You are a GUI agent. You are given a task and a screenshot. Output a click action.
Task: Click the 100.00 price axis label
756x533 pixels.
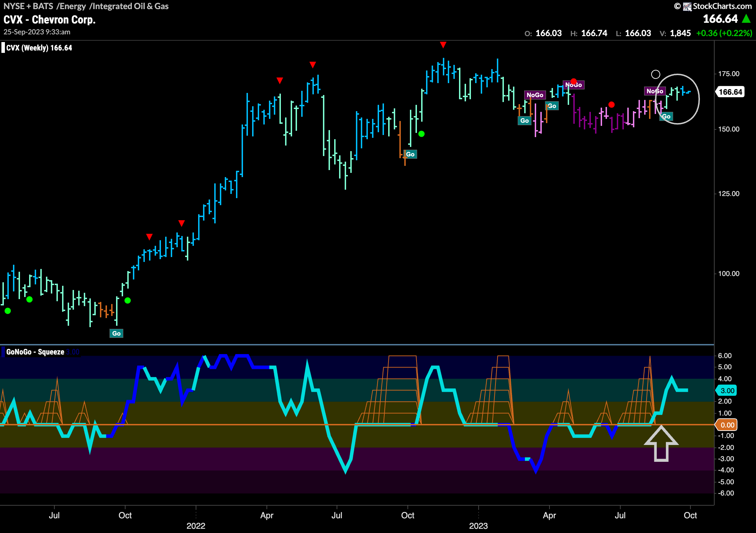tap(729, 274)
